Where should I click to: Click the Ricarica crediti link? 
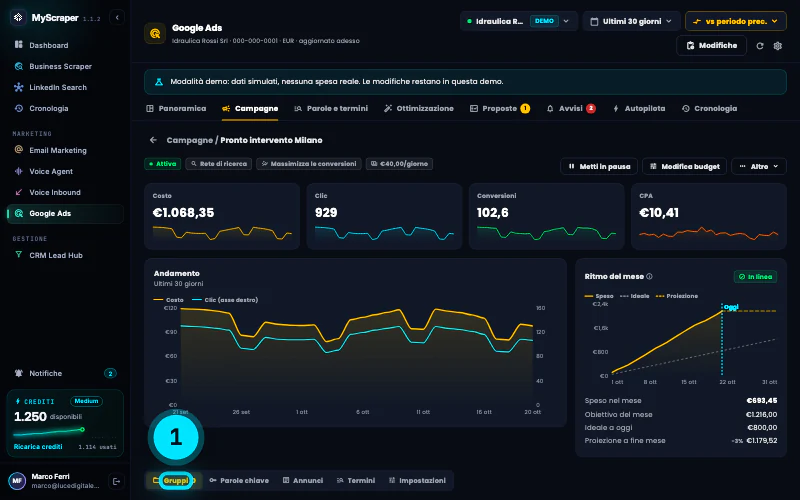point(38,446)
